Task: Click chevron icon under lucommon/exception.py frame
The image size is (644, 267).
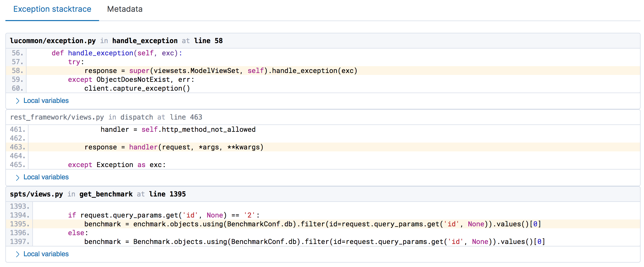Action: pos(17,101)
